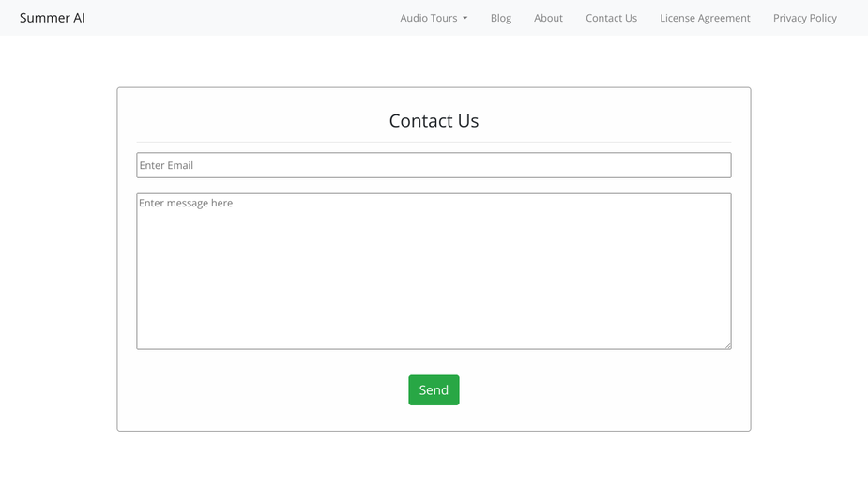
Task: Click the blank bottom area of message box
Action: (x=434, y=327)
